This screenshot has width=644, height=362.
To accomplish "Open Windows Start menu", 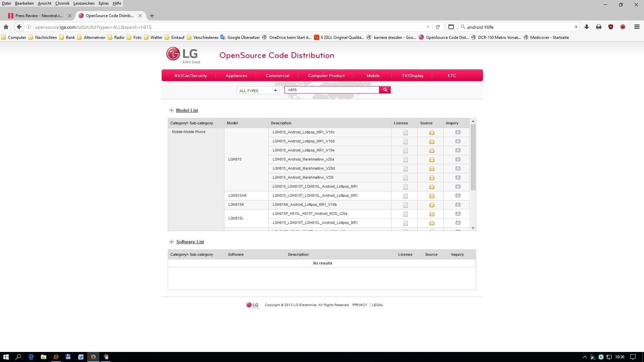I will [x=6, y=357].
